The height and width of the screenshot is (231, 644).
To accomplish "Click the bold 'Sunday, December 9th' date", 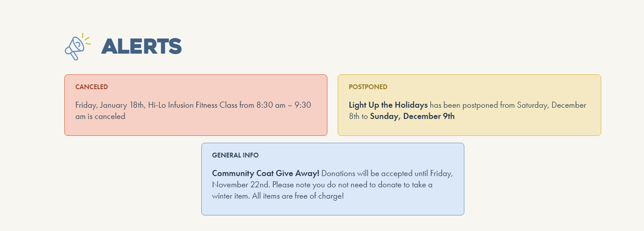I will (x=412, y=116).
